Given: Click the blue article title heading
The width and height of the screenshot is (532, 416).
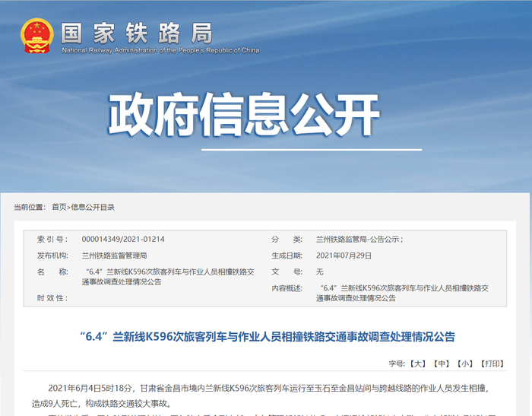Looking at the screenshot, I should tap(267, 337).
